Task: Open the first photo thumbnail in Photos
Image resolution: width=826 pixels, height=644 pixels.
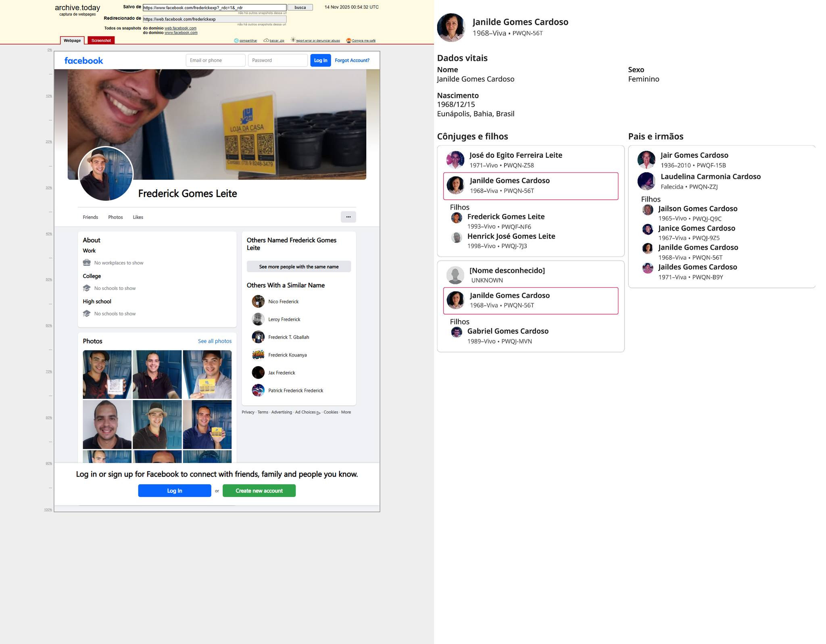Action: point(107,374)
